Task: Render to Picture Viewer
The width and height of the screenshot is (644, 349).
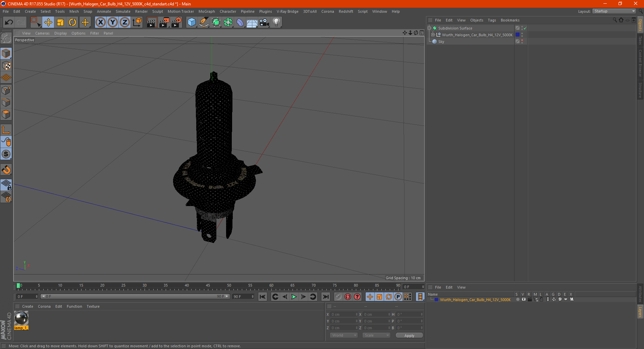Action: [164, 22]
